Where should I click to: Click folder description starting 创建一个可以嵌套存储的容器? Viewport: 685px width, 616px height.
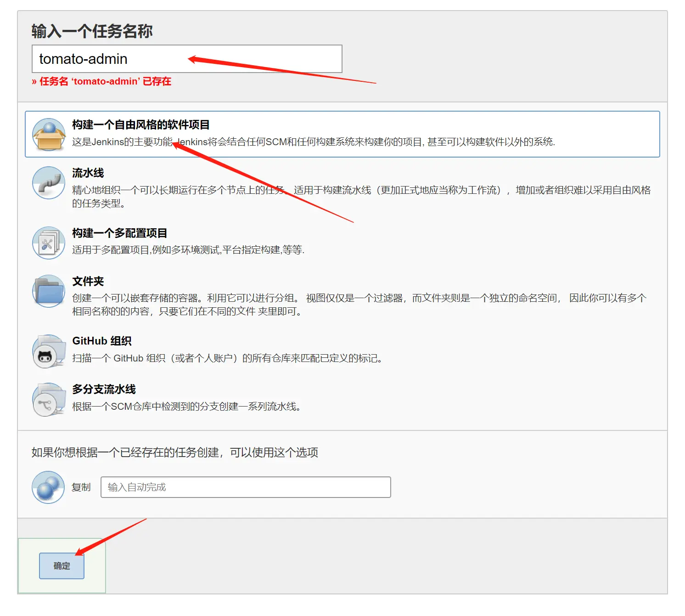(x=359, y=305)
